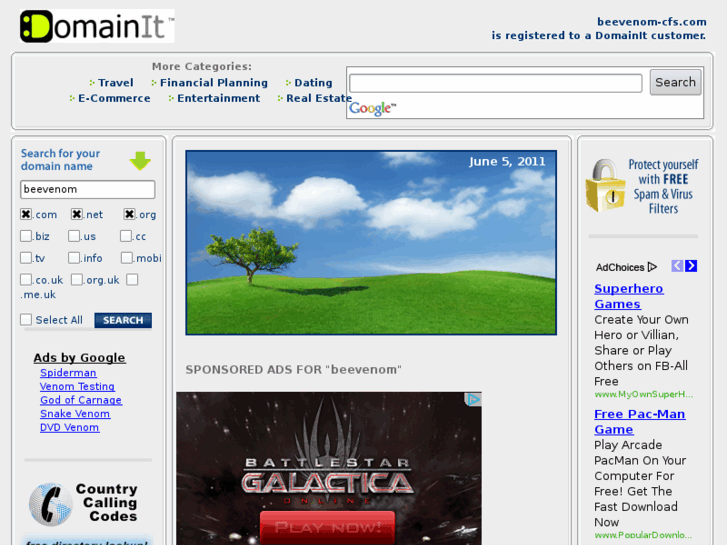
Task: Click the beevenom-cfs.com domain text
Action: pyautogui.click(x=651, y=22)
